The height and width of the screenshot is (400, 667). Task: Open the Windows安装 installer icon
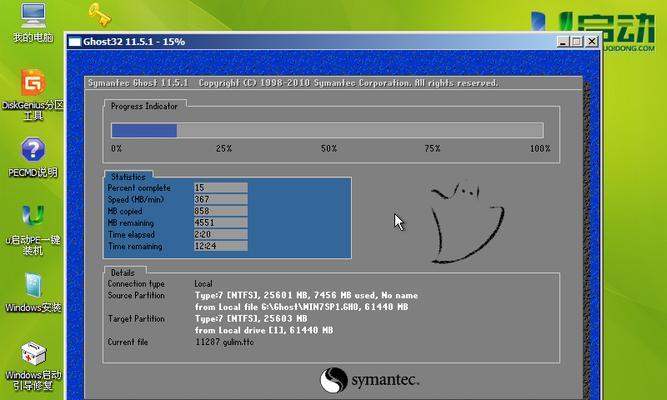click(x=33, y=293)
